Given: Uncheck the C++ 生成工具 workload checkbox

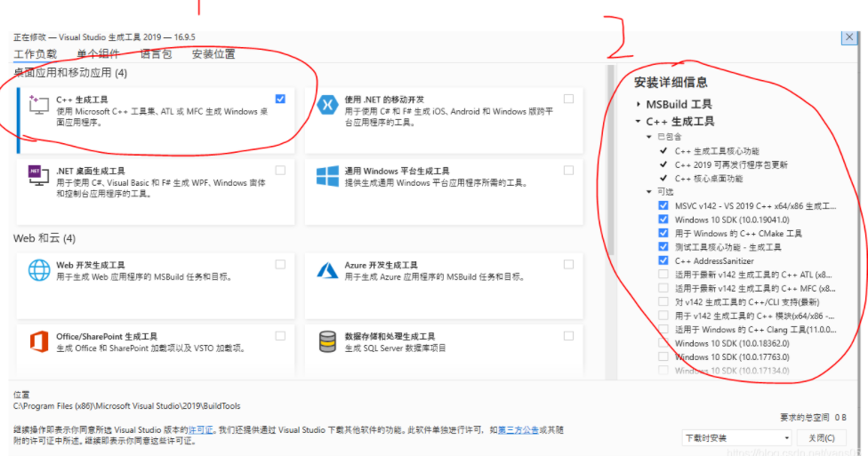Looking at the screenshot, I should 280,99.
